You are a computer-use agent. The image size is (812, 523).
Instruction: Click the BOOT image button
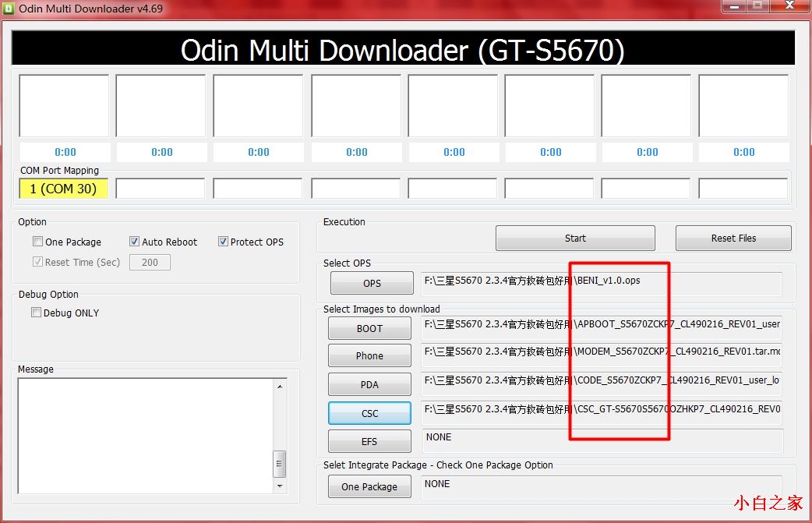coord(369,328)
